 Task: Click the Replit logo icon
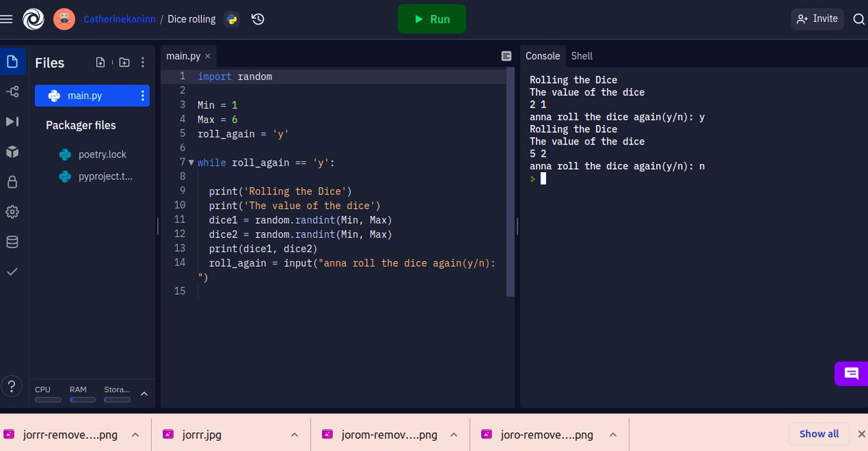[33, 20]
